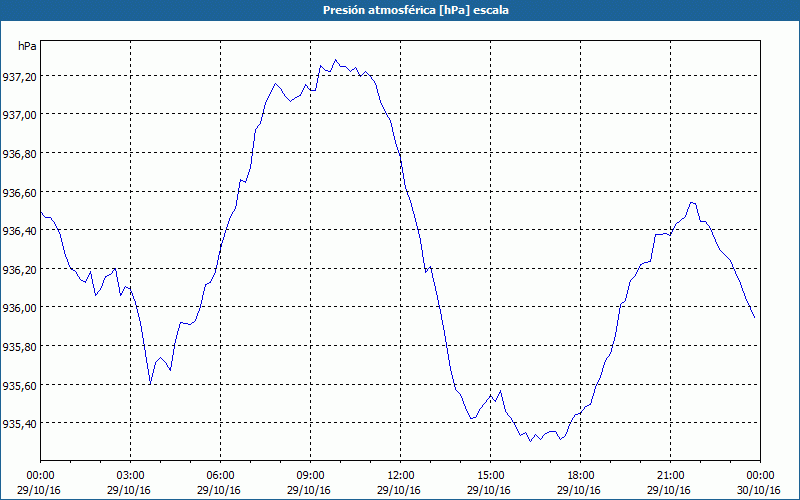Click the chart title 'Presión atmosférica [hPa] escala'
This screenshot has width=800, height=500.
click(416, 10)
